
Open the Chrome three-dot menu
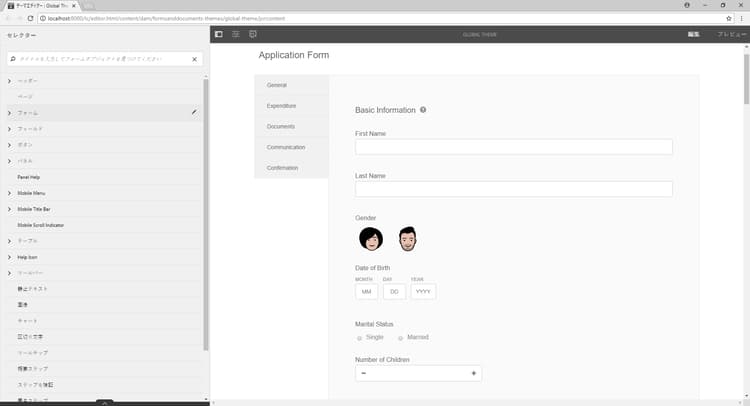pos(742,18)
